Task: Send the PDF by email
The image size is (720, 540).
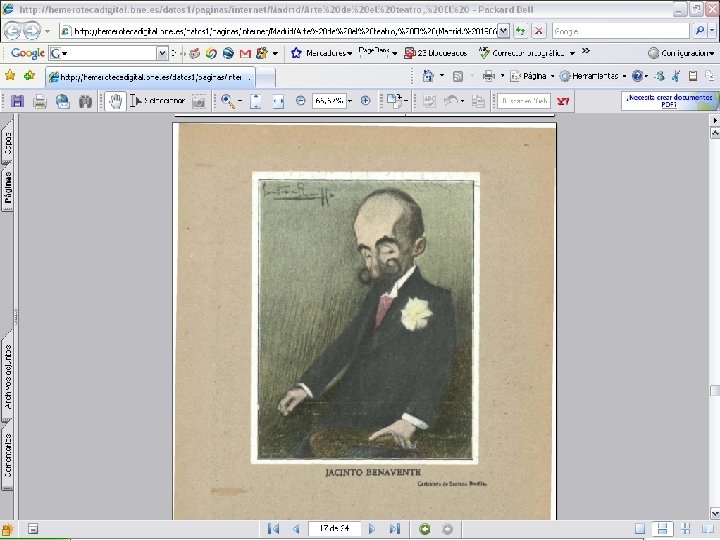Action: [x=62, y=101]
